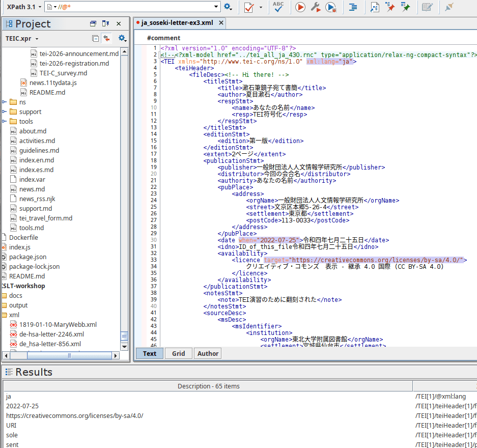Click #comment breadcrumb in editor
This screenshot has height=448, width=477.
(x=163, y=38)
